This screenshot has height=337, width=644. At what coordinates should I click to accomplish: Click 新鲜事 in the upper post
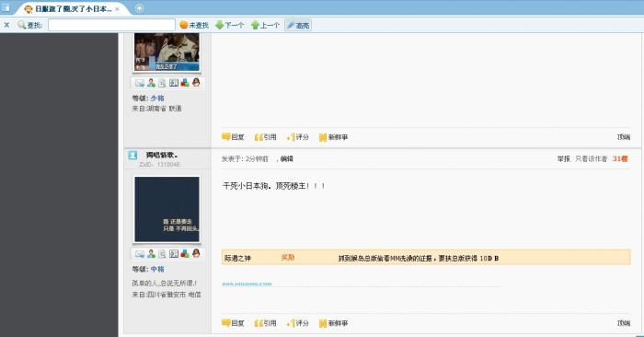pos(333,137)
